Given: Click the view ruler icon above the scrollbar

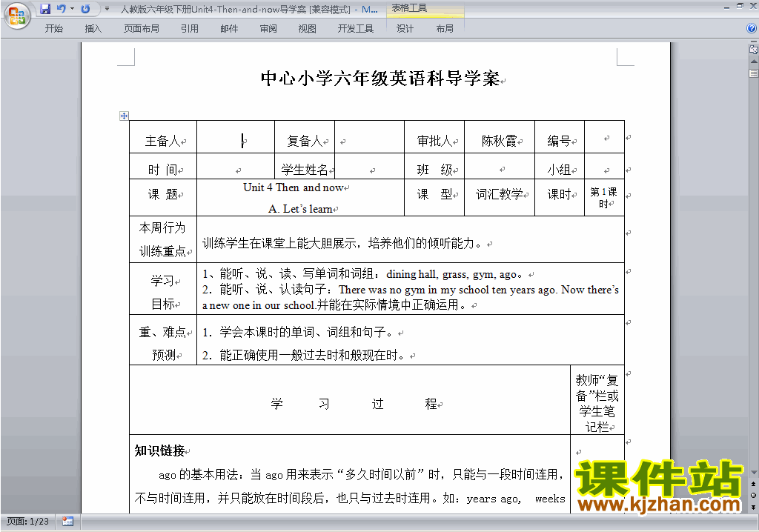Looking at the screenshot, I should 753,49.
